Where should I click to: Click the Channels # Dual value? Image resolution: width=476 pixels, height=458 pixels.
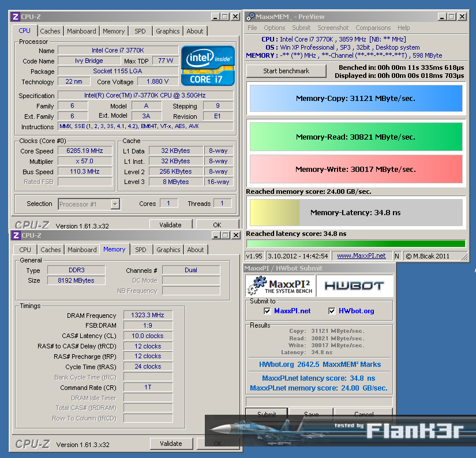pos(191,270)
